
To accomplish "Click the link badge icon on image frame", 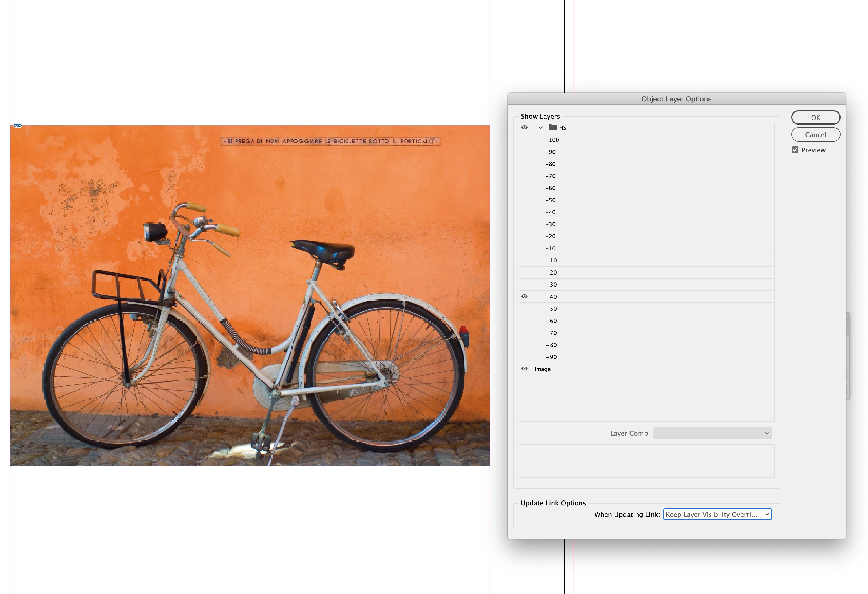I will 18,126.
